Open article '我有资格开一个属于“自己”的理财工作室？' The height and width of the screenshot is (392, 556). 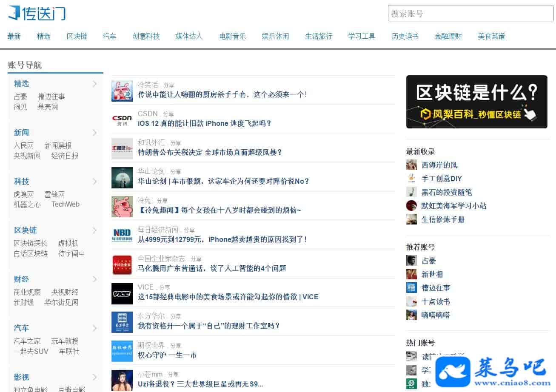pos(209,326)
